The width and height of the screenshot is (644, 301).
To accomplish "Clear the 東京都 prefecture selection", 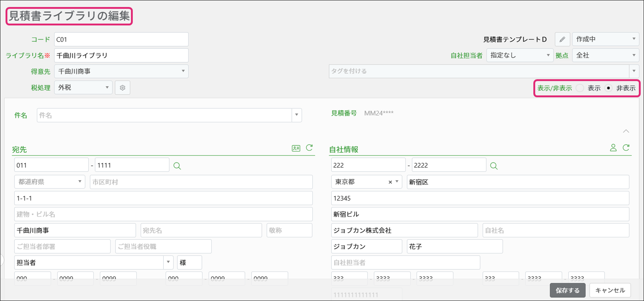I will click(390, 182).
